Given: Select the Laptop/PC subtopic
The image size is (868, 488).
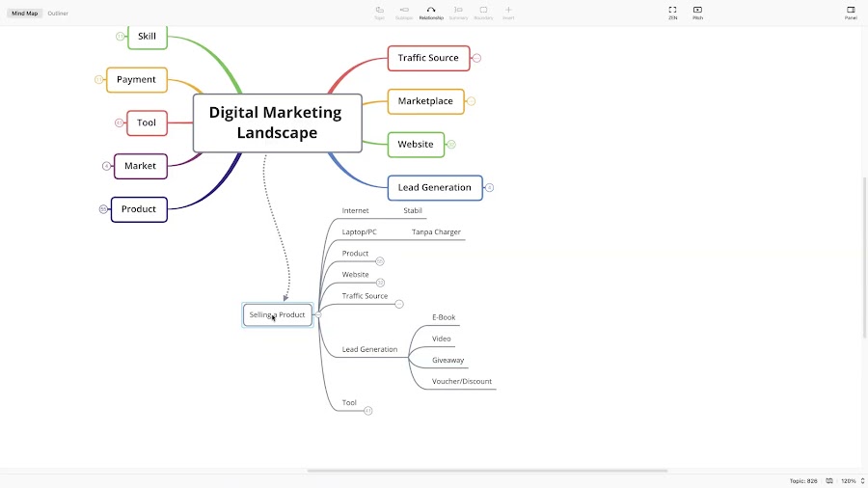Looking at the screenshot, I should click(360, 231).
